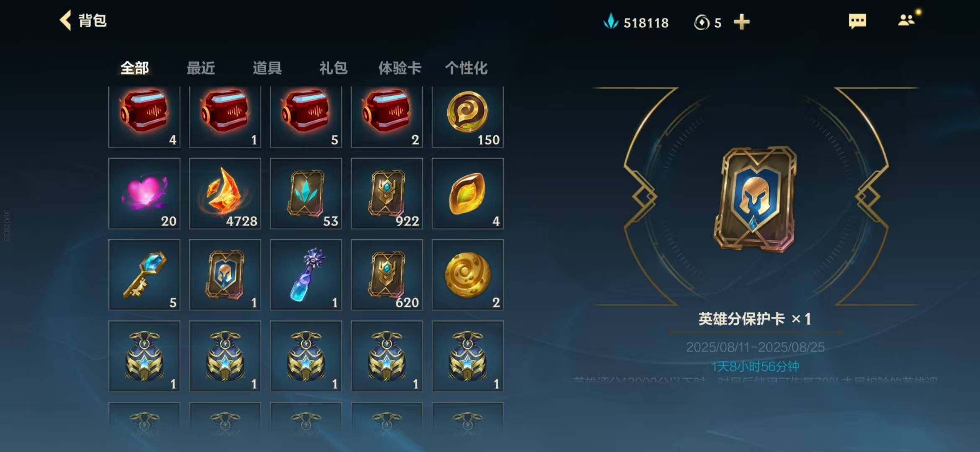This screenshot has height=452, width=980.
Task: Select the orange crystal item with 4728
Action: (x=225, y=193)
